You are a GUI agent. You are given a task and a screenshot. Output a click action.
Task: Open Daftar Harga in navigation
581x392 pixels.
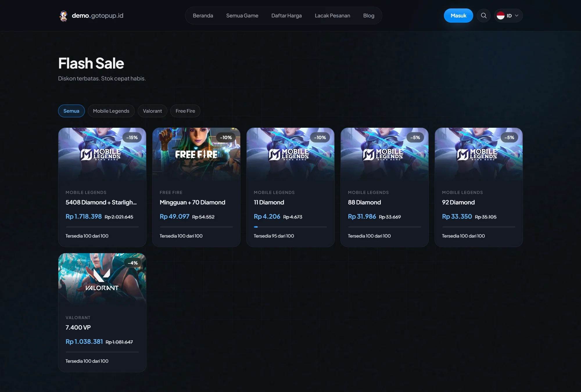coord(286,16)
